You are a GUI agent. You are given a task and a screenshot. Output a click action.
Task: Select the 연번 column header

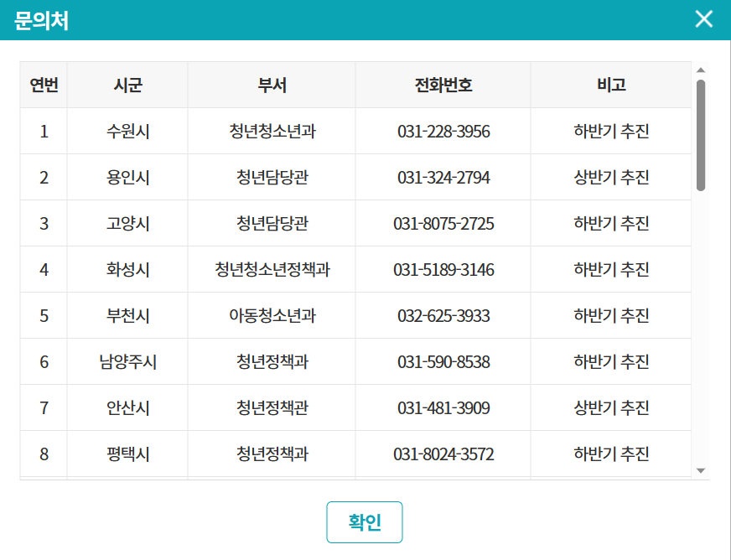coord(43,85)
